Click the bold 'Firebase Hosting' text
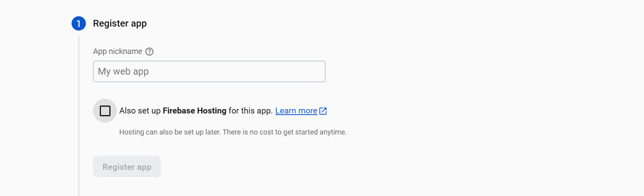The image size is (644, 196). pos(194,111)
